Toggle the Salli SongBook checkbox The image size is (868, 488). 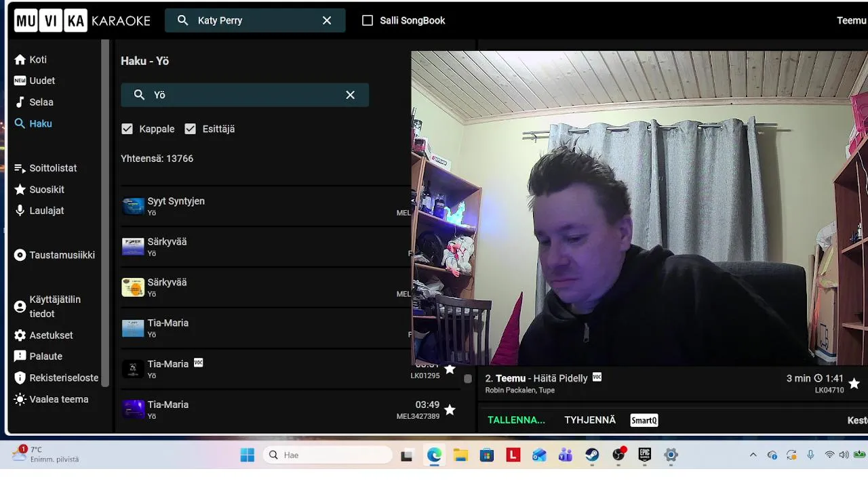pos(368,20)
